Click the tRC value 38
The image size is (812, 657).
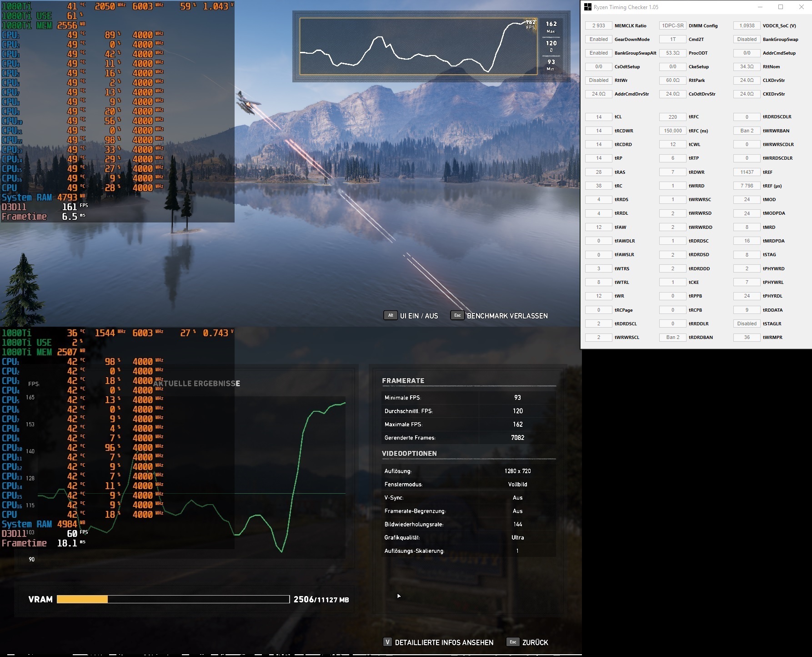click(599, 186)
